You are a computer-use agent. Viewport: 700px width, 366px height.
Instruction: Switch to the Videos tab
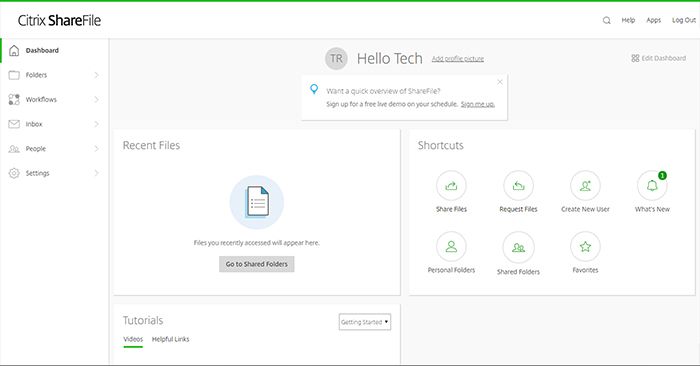click(x=133, y=339)
